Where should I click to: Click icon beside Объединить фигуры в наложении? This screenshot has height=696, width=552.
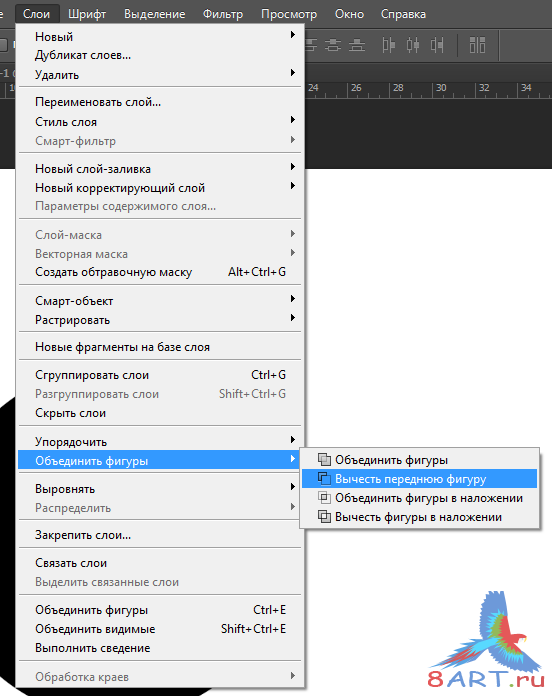[324, 498]
